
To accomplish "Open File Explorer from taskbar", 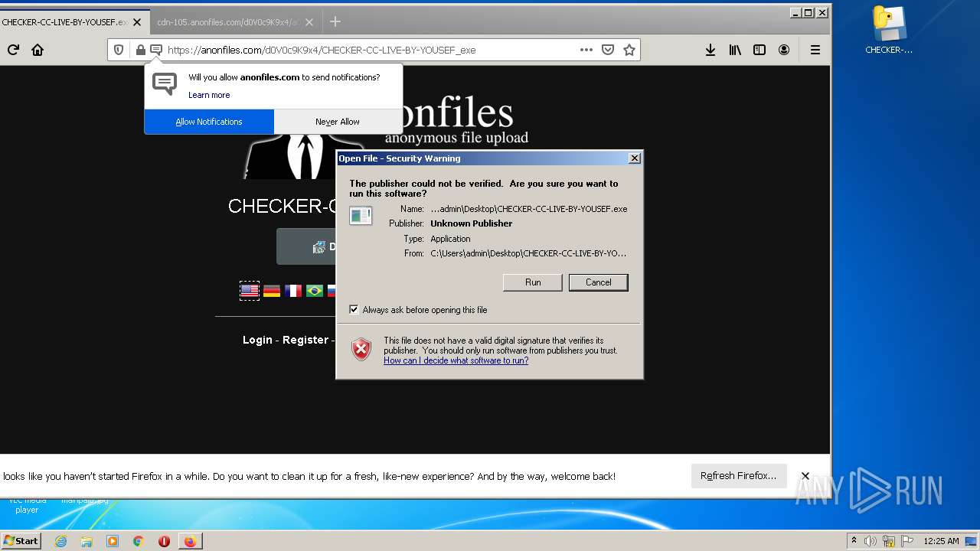I will point(87,541).
